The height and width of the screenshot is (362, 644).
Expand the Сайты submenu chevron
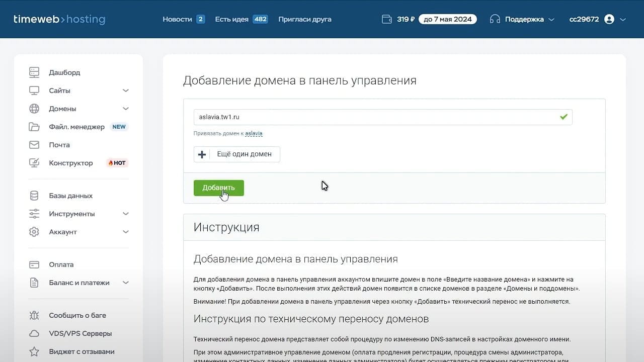pos(126,90)
